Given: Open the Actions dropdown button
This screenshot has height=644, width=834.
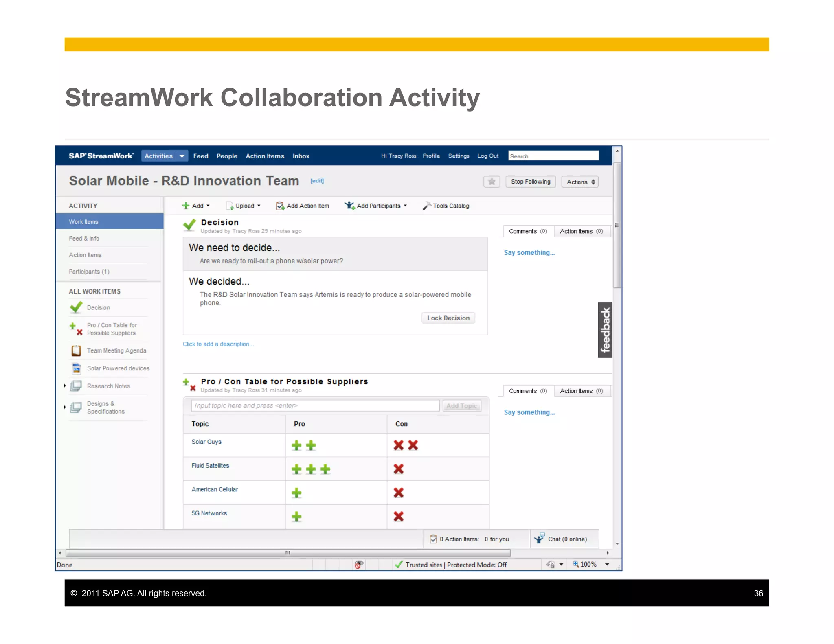Looking at the screenshot, I should coord(579,182).
